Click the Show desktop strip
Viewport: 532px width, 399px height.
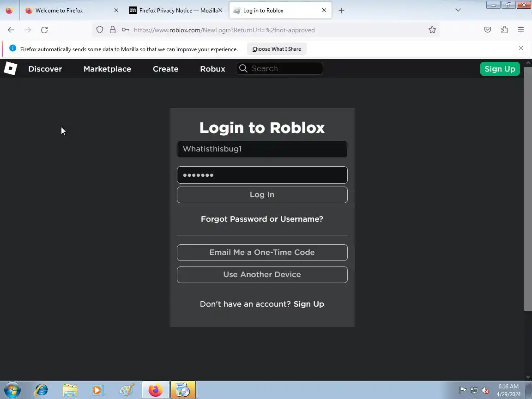[x=529, y=390]
